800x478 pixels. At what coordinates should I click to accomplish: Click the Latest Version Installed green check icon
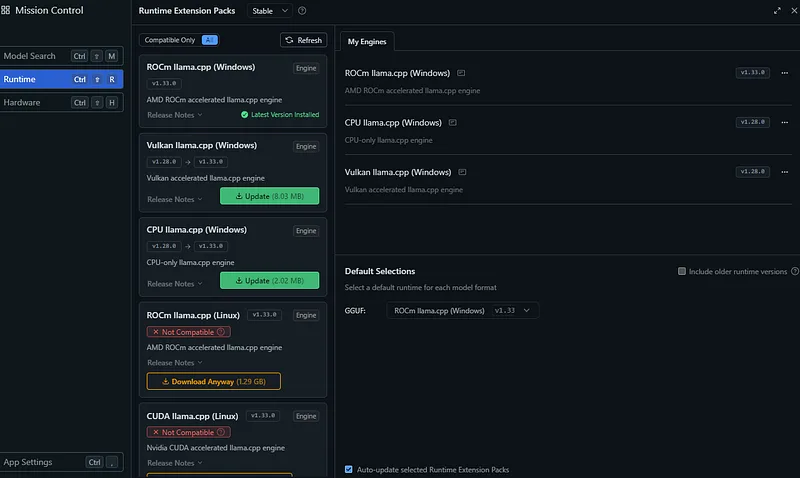point(244,115)
